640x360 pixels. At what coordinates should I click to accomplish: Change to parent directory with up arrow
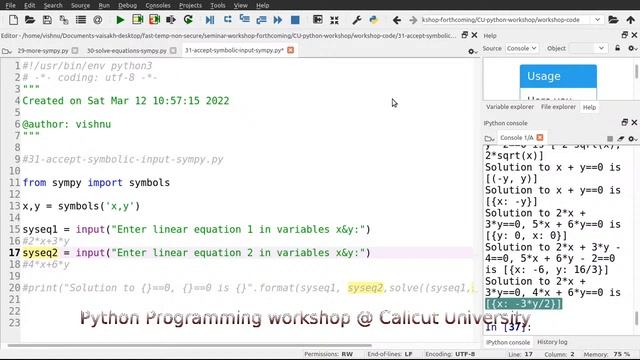631,20
